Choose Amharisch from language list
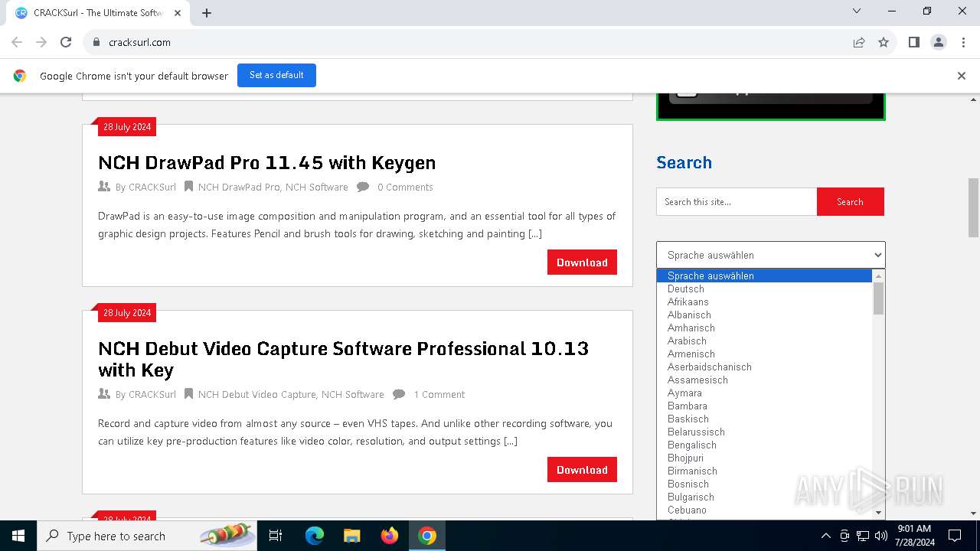Viewport: 980px width, 551px height. [x=764, y=328]
